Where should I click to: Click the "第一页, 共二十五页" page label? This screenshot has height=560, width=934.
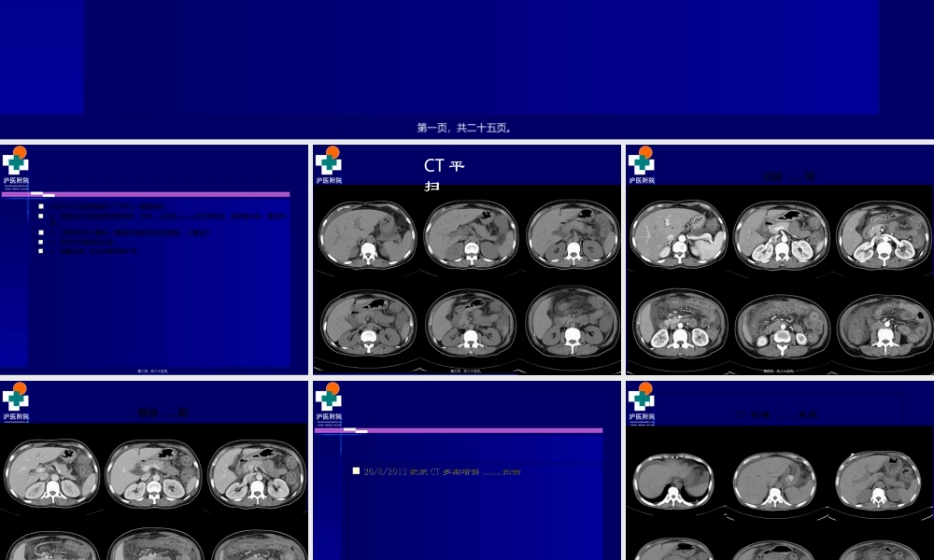[464, 128]
